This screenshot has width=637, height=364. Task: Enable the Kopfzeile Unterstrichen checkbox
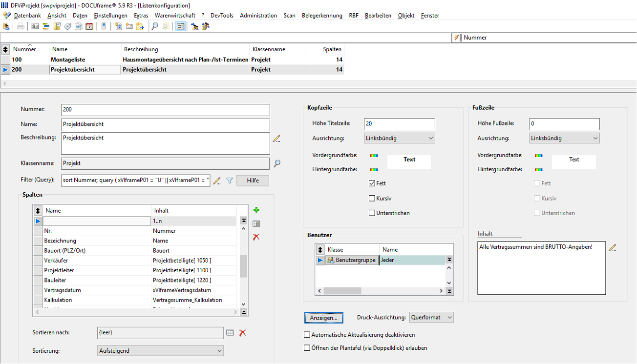click(372, 213)
